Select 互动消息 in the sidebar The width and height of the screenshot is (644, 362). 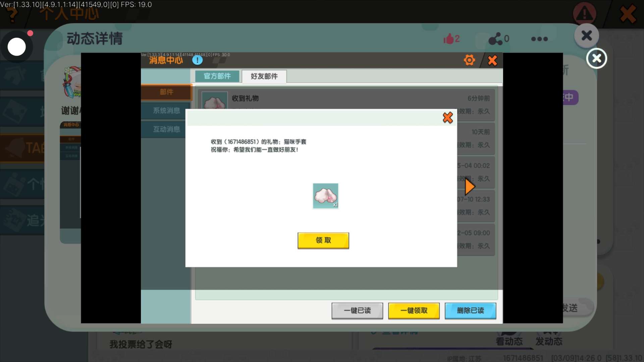pos(166,129)
